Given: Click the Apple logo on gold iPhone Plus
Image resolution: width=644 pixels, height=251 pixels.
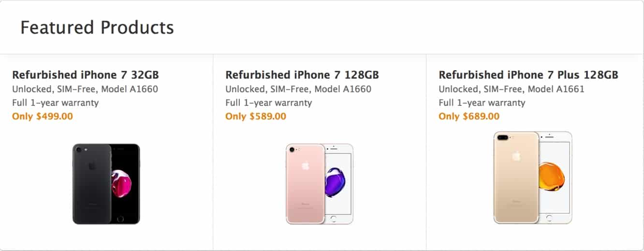Looking at the screenshot, I should pos(516,156).
